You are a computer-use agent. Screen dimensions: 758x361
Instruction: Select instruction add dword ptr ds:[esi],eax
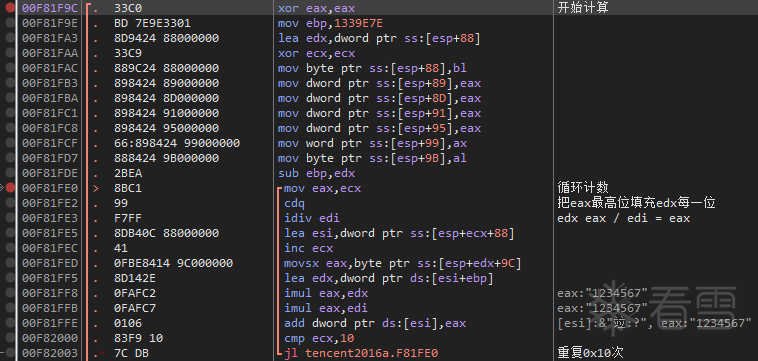[375, 322]
